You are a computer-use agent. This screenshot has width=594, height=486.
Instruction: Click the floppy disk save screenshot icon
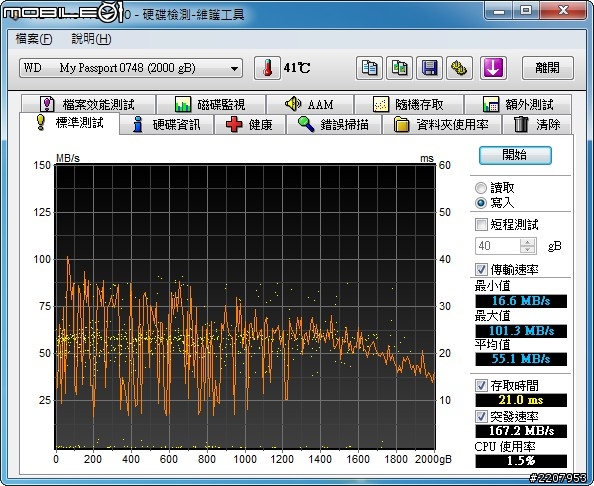[429, 68]
